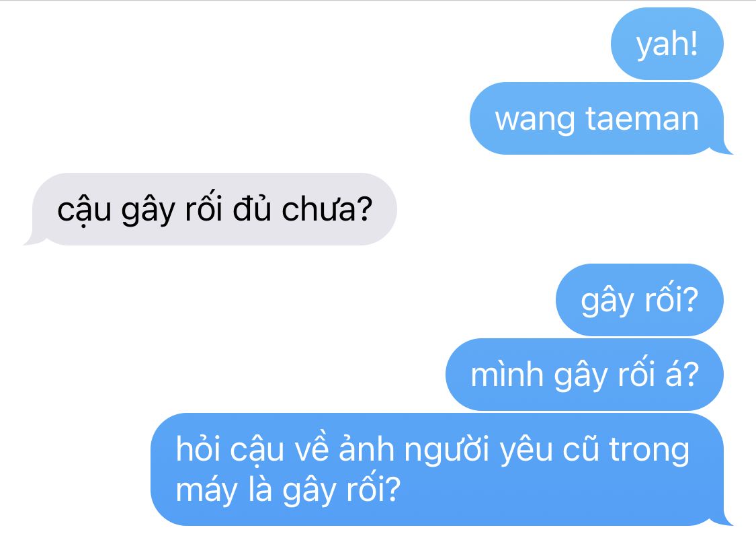This screenshot has height=540, width=756.
Task: Click the word 'taeman' in the message
Action: click(x=642, y=118)
